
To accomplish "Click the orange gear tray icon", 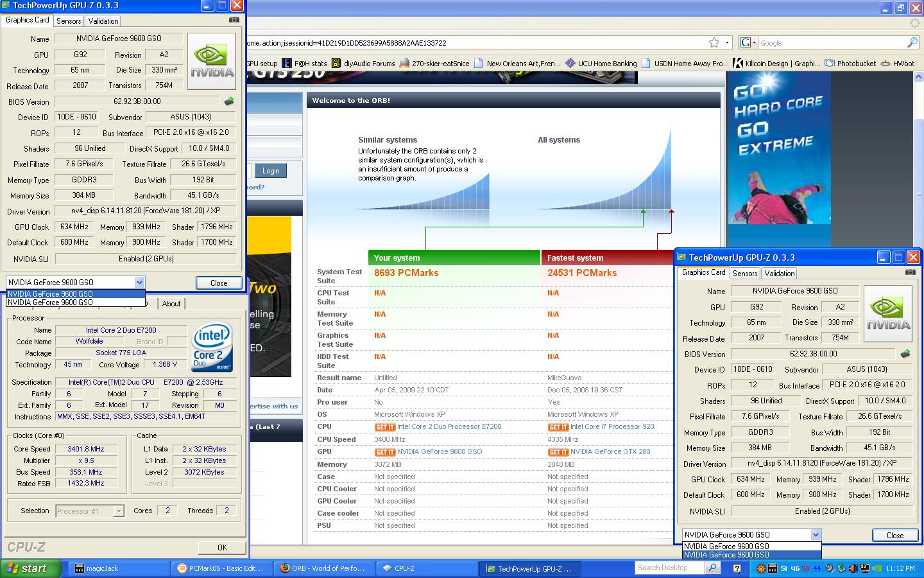I will coord(762,568).
